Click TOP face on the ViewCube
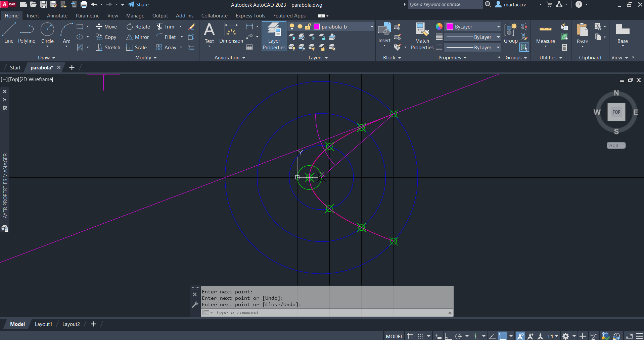The height and width of the screenshot is (340, 644). coord(616,112)
